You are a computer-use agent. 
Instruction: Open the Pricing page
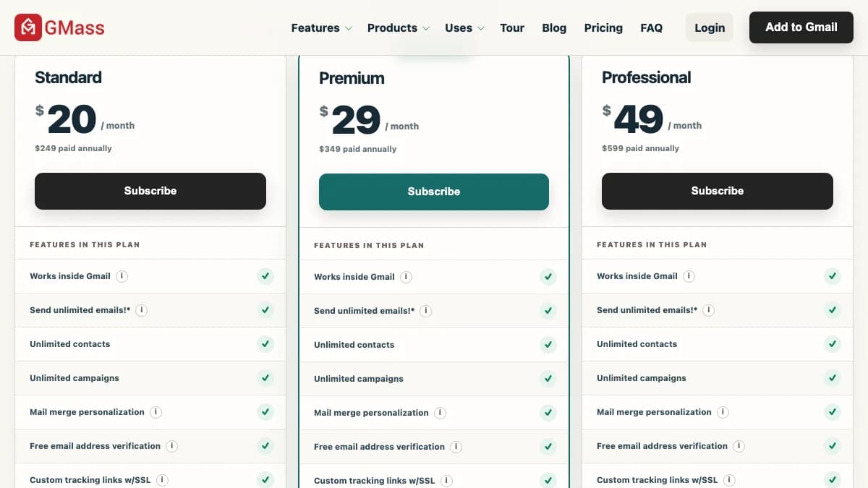(603, 27)
